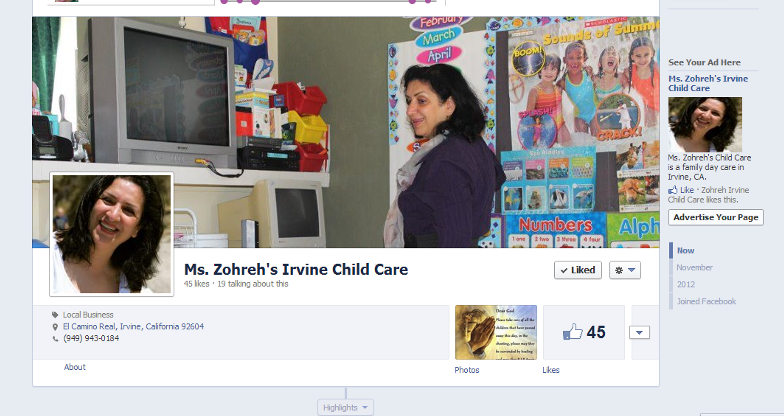The width and height of the screenshot is (784, 416).
Task: Jump to 2012 on the timeline
Action: [x=686, y=284]
